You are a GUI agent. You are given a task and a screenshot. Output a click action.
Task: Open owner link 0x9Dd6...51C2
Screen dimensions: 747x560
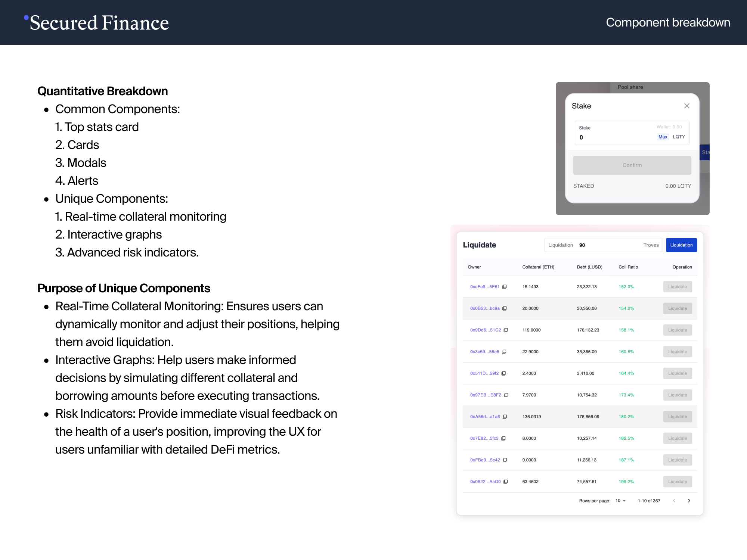point(486,330)
